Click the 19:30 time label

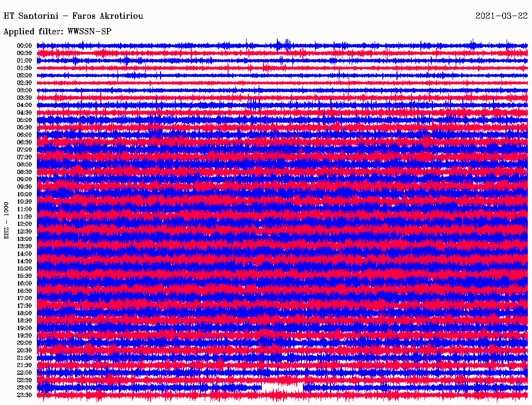click(24, 336)
